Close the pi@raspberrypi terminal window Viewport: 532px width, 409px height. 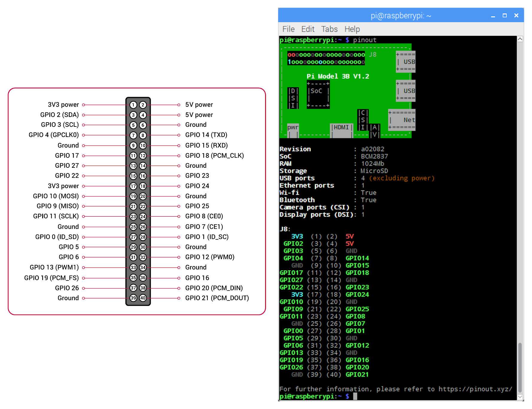tap(516, 16)
